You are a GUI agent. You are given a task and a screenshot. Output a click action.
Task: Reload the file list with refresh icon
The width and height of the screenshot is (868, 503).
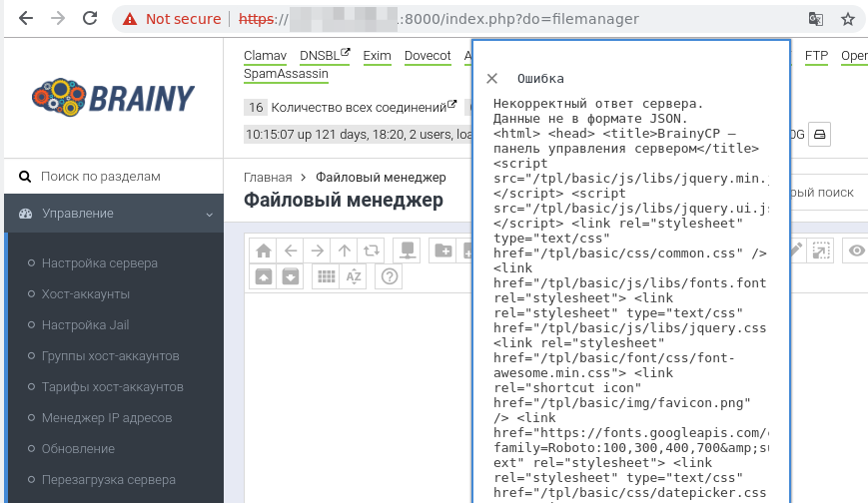[x=372, y=251]
